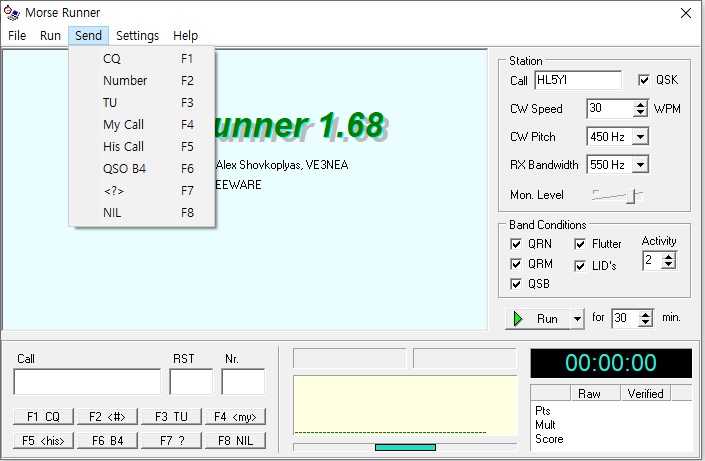Image resolution: width=705 pixels, height=461 pixels.
Task: Expand the RX Bandwidth dropdown
Action: coord(640,165)
